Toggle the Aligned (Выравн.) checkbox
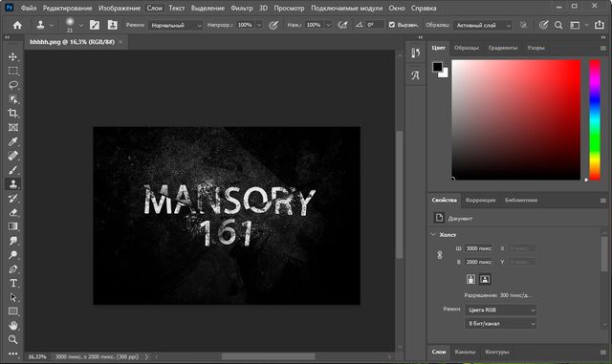 391,25
